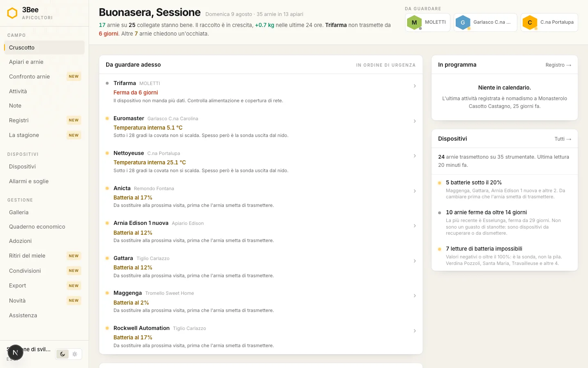Expand the Arnia Edison 1 nuova chevron

[x=414, y=226]
